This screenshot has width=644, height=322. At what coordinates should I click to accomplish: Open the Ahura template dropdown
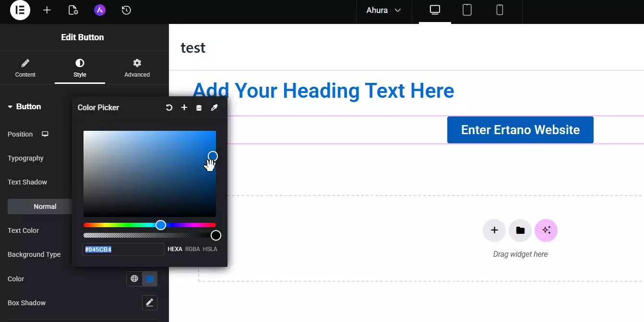(x=383, y=10)
